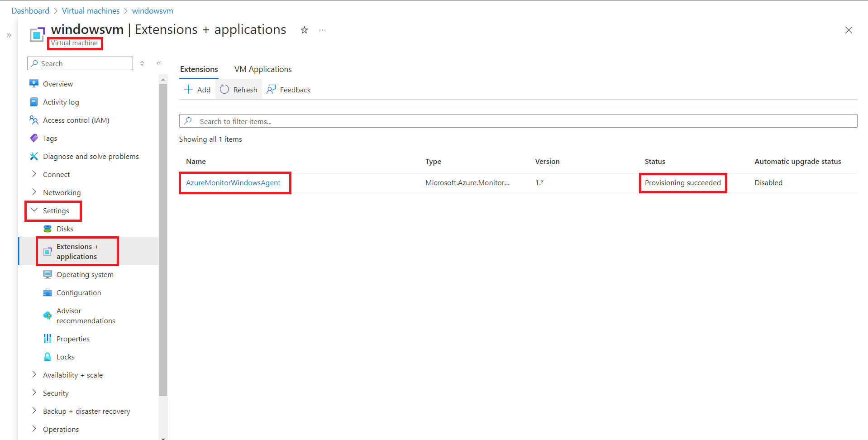Expand the Operations menu section
The width and height of the screenshot is (868, 440).
tap(34, 429)
